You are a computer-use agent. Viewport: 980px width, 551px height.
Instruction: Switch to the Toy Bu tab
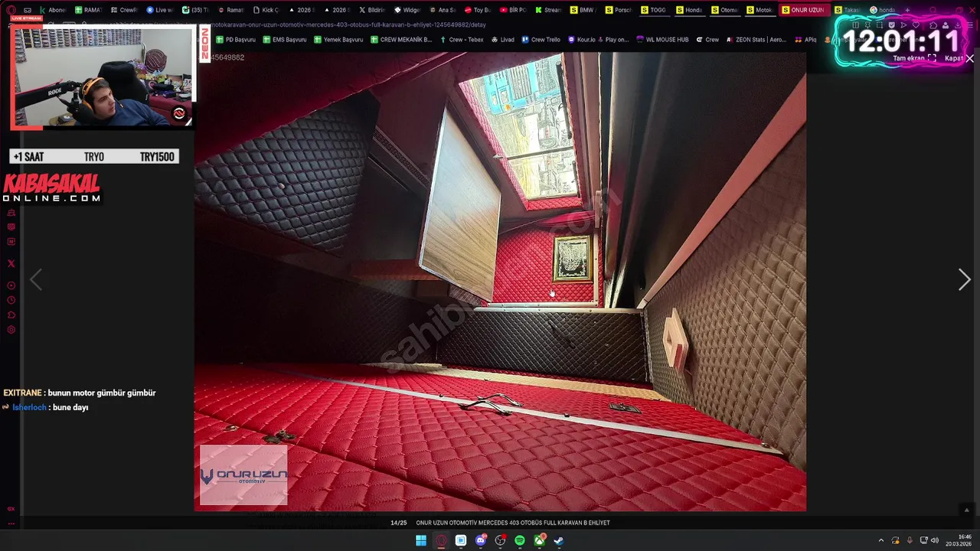[477, 10]
